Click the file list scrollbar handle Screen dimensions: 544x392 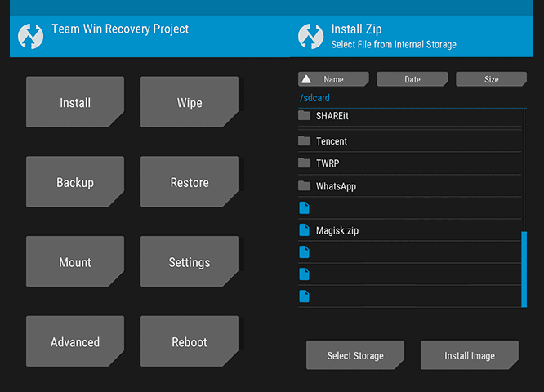524,269
